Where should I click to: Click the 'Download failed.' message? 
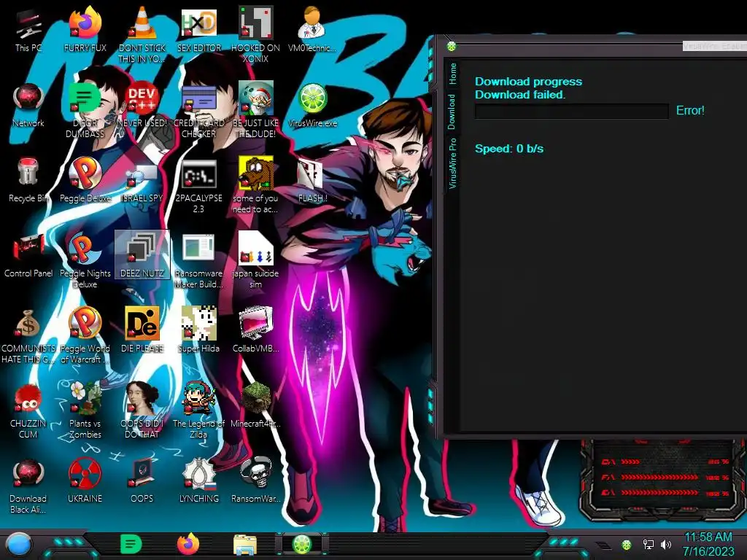[519, 95]
